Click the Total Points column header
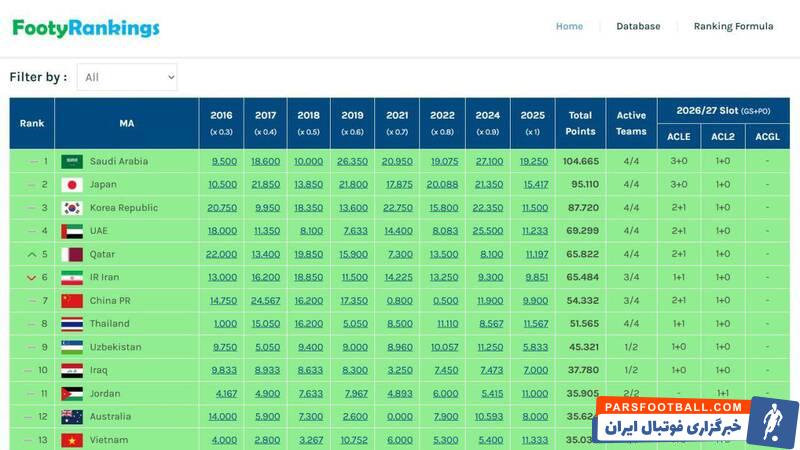 580,123
